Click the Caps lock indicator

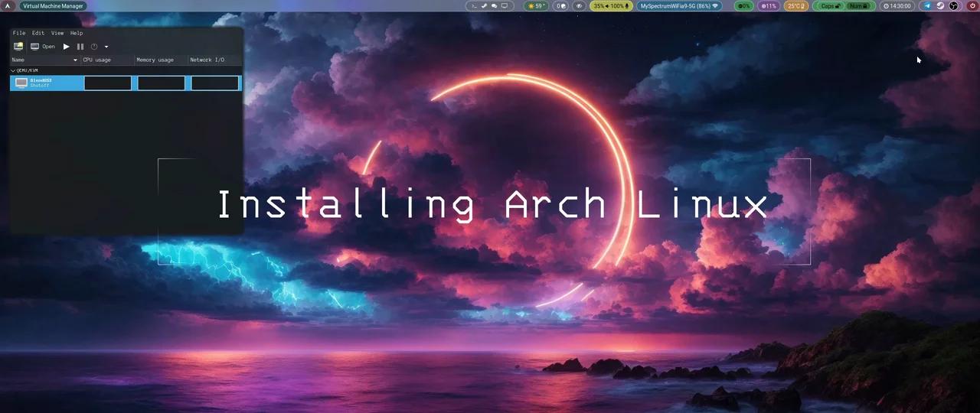(x=831, y=5)
